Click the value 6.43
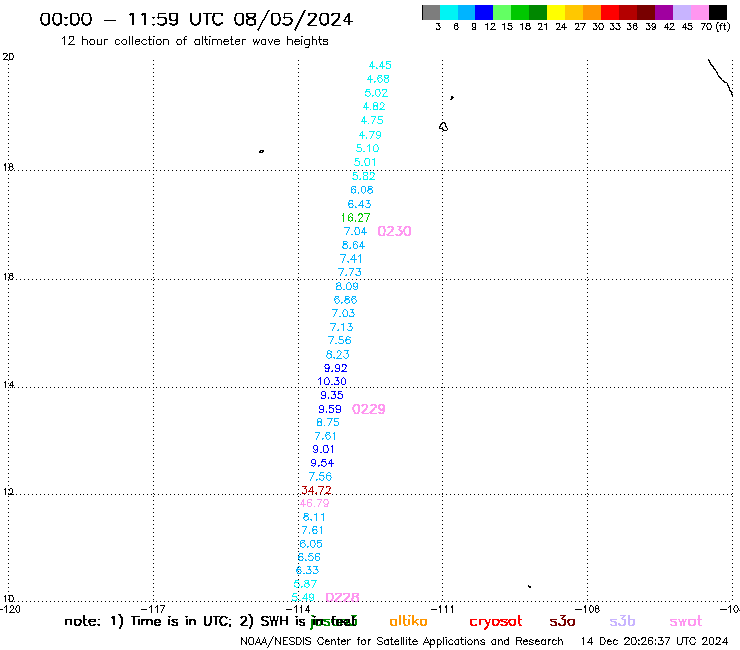Viewport: 740px width, 650px height. [359, 204]
